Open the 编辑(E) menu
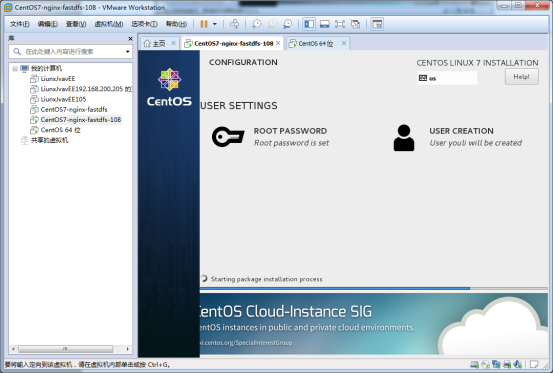Image resolution: width=553 pixels, height=373 pixels. coord(48,24)
